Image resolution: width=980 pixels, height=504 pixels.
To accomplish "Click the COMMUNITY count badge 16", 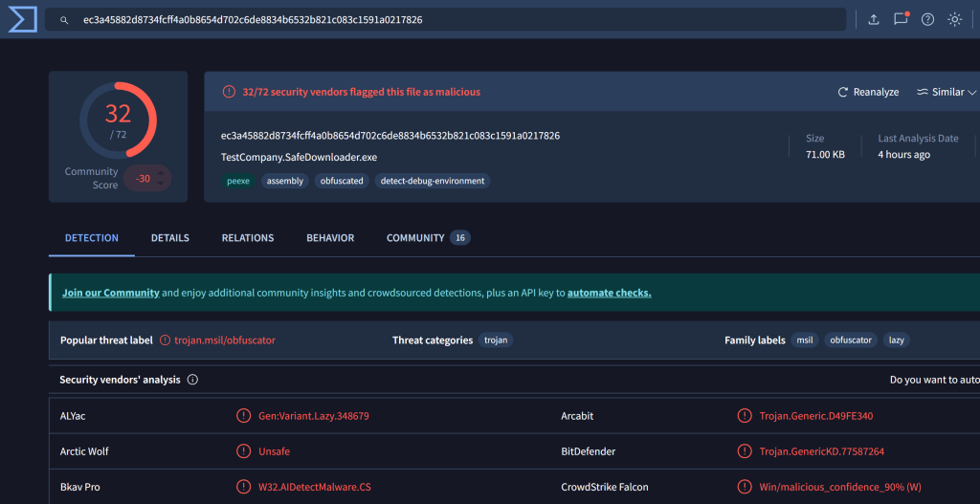I will pos(460,238).
